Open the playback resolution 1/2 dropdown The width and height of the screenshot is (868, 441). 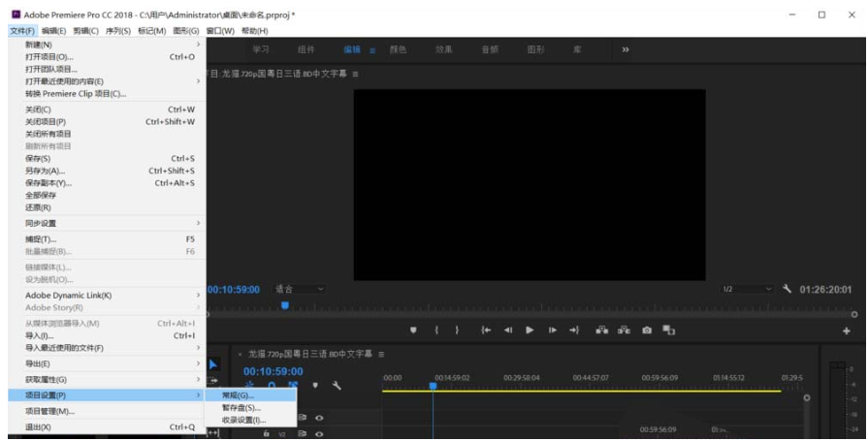tap(747, 289)
